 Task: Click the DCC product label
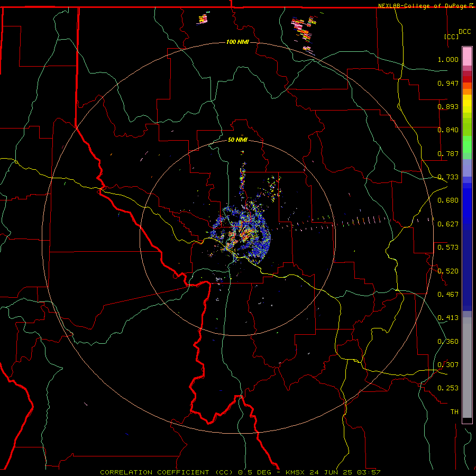click(x=464, y=32)
